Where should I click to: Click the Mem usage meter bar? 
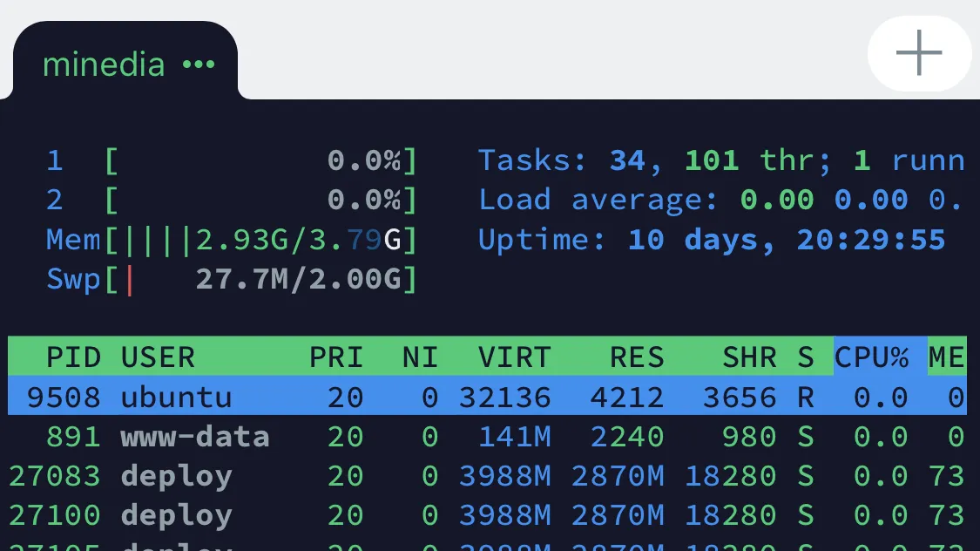[261, 240]
